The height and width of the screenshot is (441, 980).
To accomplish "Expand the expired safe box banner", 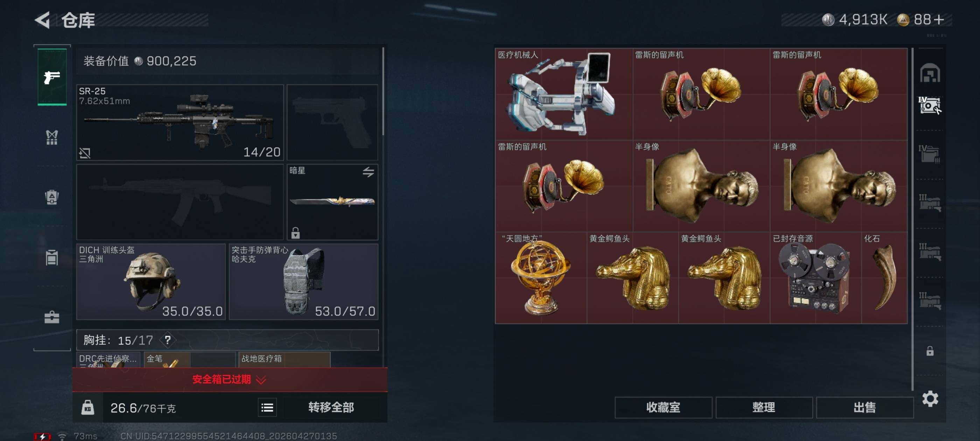I will click(230, 379).
